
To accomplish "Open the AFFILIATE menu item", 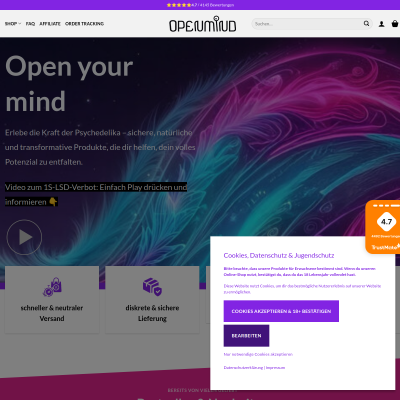I will pyautogui.click(x=50, y=24).
